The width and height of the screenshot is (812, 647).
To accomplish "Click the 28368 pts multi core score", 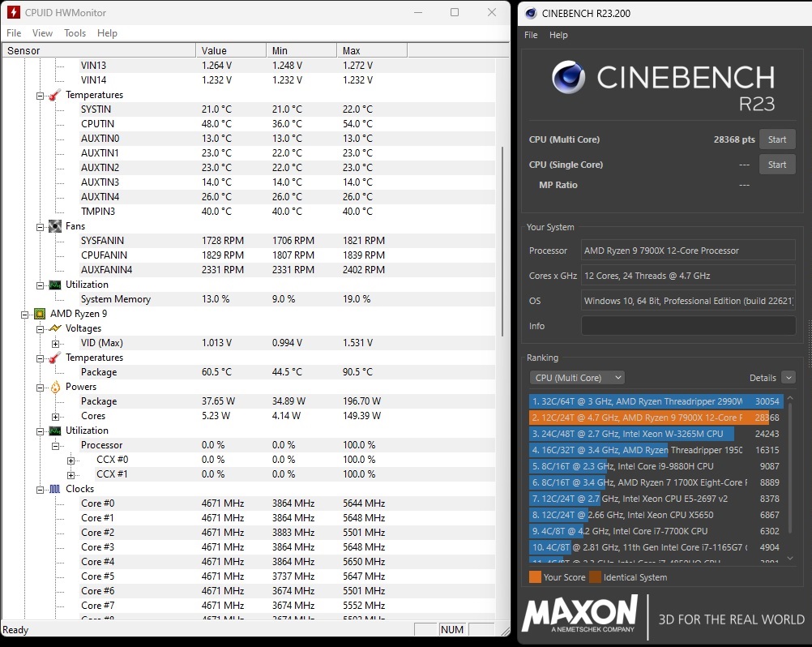I will pyautogui.click(x=734, y=139).
